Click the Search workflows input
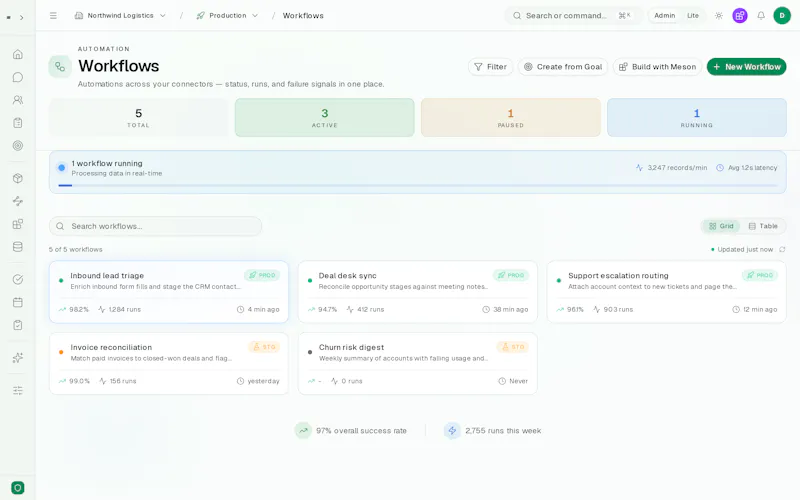Screen dimensions: 800x500 click(x=156, y=226)
